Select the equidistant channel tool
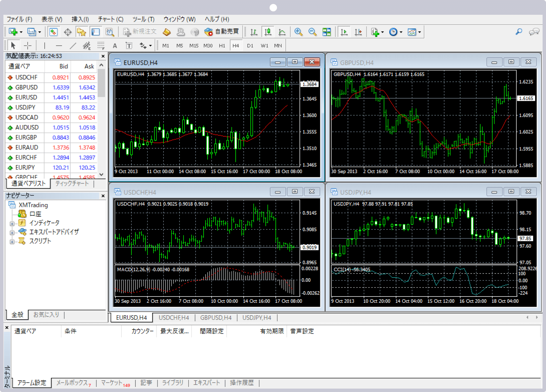The width and height of the screenshot is (546, 392). coord(86,45)
